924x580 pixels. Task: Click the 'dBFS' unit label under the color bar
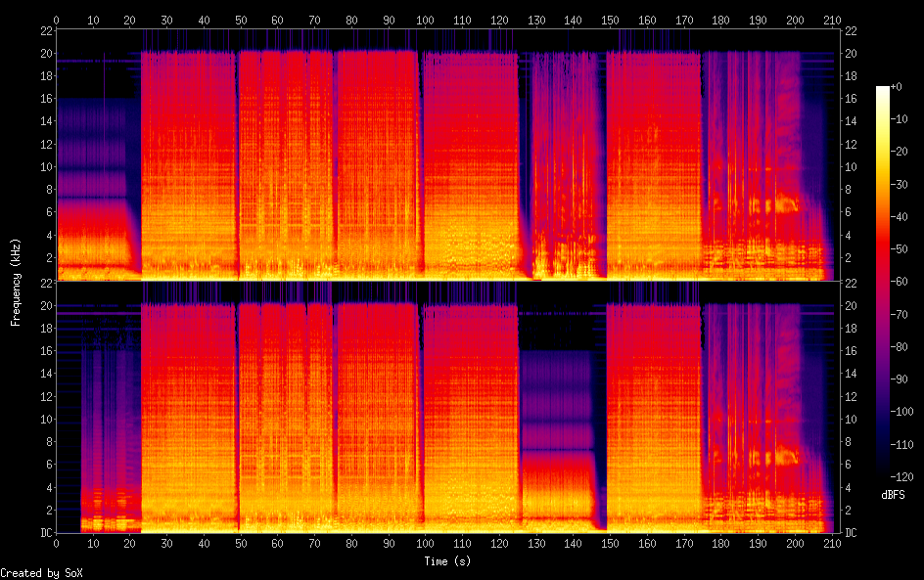pyautogui.click(x=893, y=495)
